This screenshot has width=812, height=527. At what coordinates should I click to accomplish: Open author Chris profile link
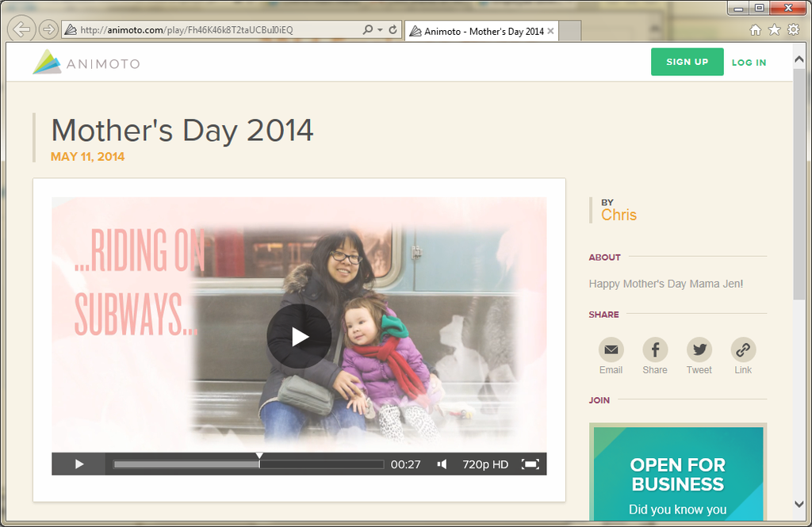(619, 215)
